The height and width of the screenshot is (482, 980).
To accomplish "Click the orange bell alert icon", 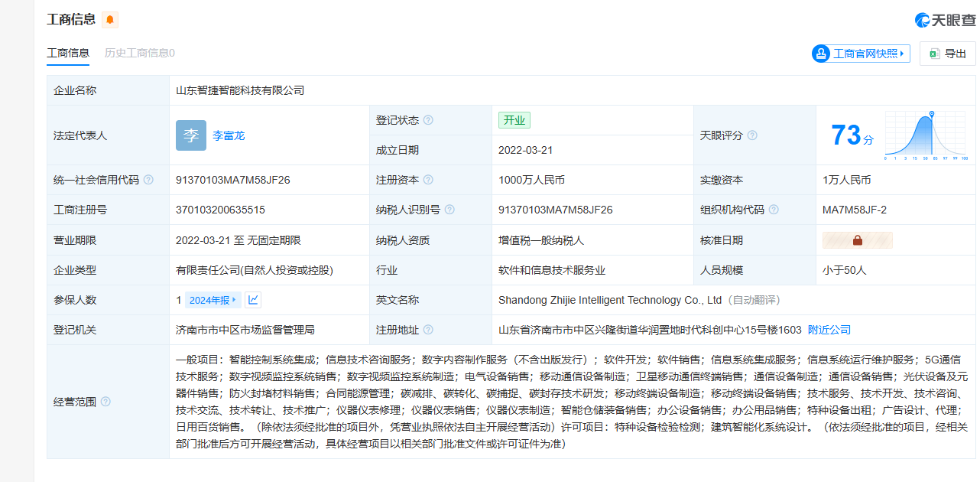I will (x=109, y=19).
